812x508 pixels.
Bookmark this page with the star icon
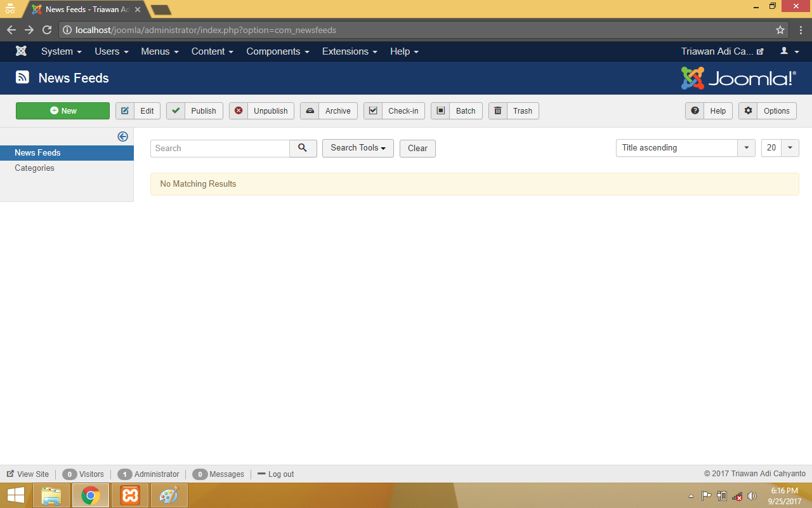coord(780,30)
